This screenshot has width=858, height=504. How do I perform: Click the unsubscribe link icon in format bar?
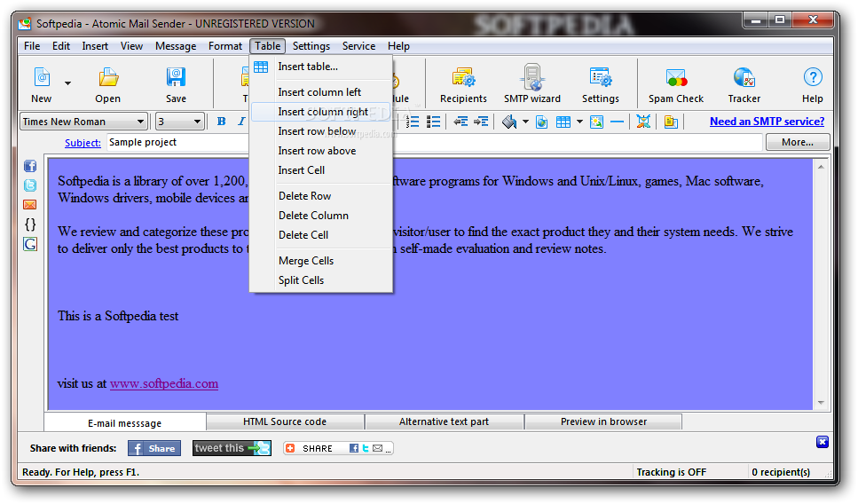click(x=643, y=122)
